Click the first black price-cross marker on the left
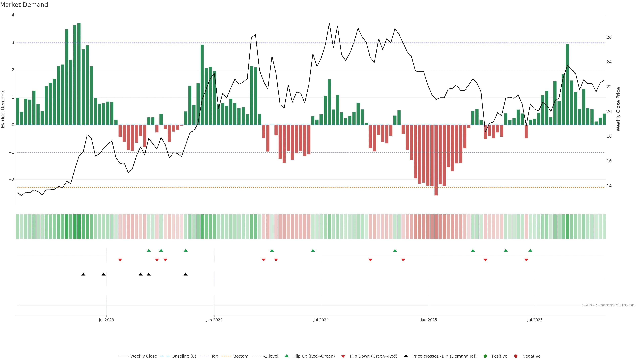This screenshot has height=362, width=644. [83, 274]
